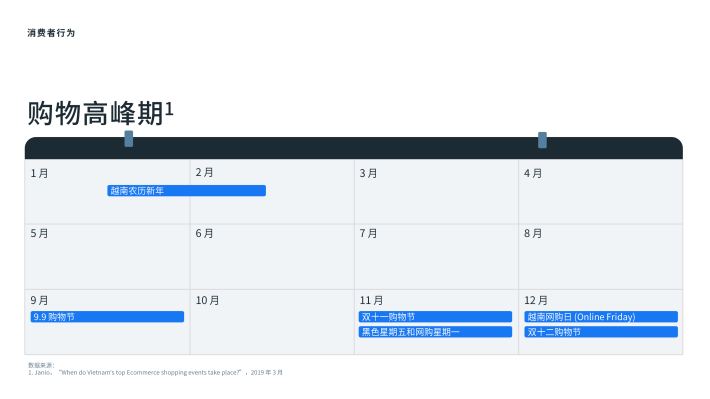The width and height of the screenshot is (710, 399).
Task: Click the 双十二购物节 event bar
Action: (x=601, y=332)
